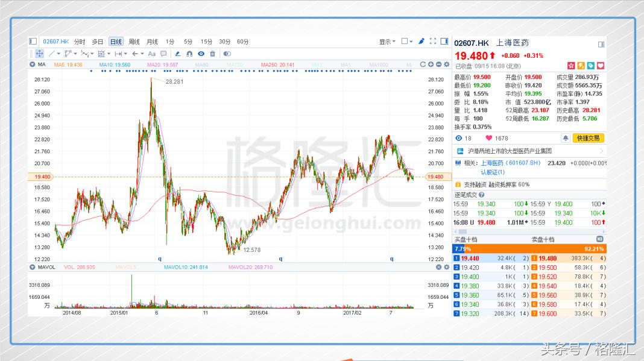
Task: Collapse the MA indicator row
Action: click(x=33, y=64)
